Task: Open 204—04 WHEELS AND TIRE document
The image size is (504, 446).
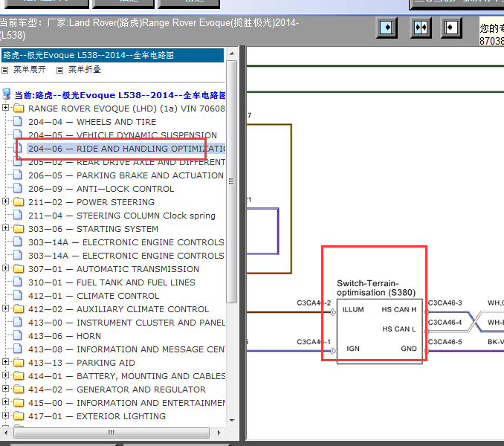Action: click(92, 122)
